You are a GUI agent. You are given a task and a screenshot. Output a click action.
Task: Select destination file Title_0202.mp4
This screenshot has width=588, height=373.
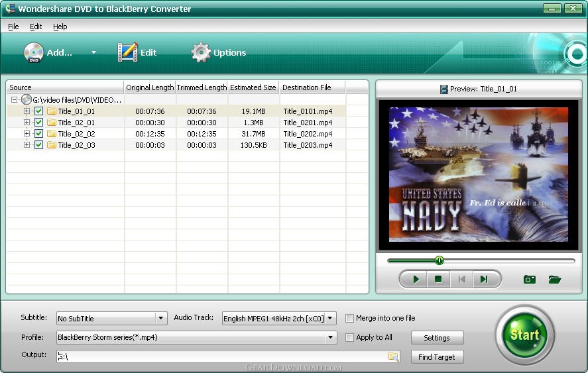click(x=308, y=134)
